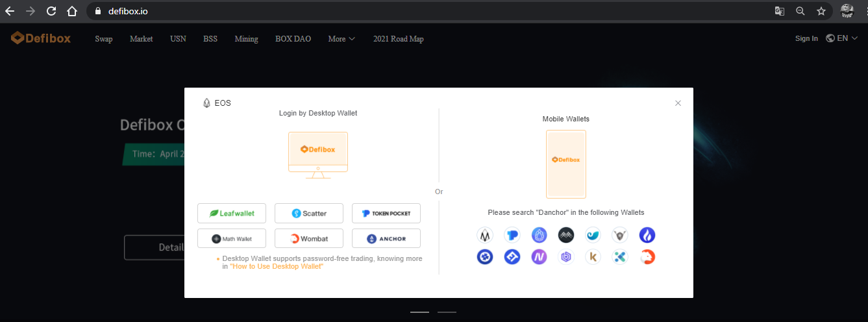Click the black M-shaped mobile wallet icon
Screen dimensions: 868x322
485,235
